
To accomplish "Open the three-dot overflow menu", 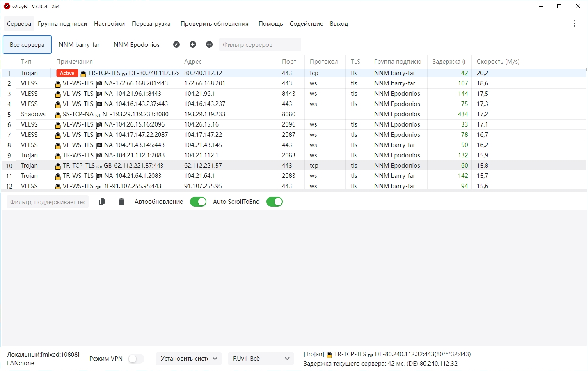I will [x=574, y=23].
